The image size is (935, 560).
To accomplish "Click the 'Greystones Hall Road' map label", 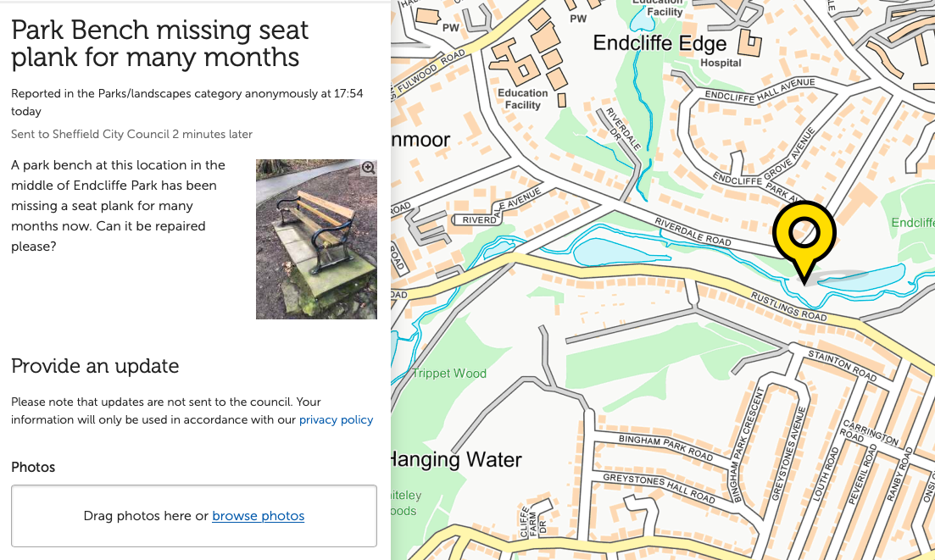I will pyautogui.click(x=658, y=485).
